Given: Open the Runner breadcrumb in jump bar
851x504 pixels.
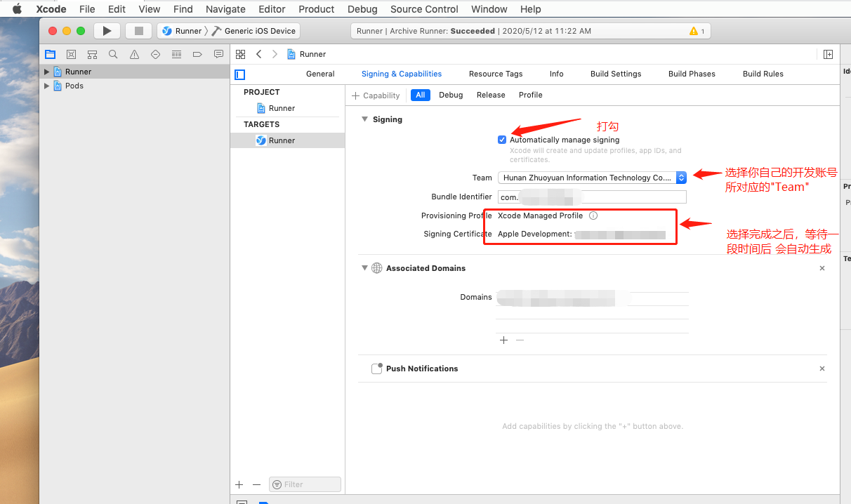Looking at the screenshot, I should pos(307,54).
